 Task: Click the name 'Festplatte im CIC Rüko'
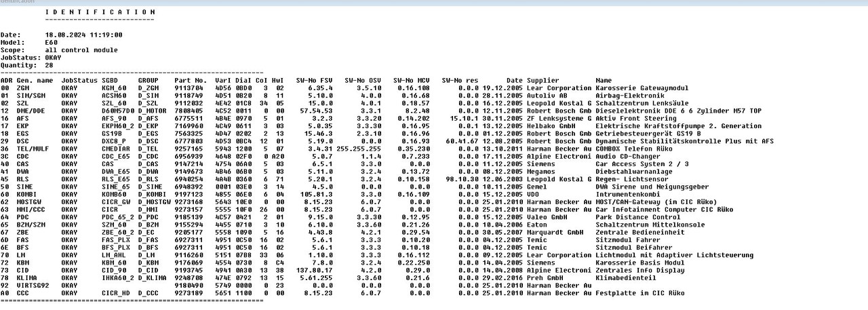coord(640,293)
